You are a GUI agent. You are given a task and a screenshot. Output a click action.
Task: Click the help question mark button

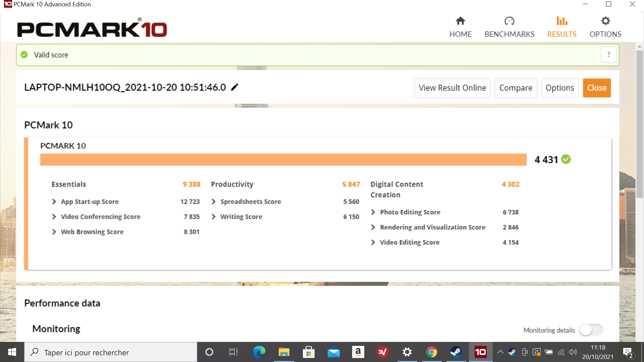click(x=608, y=55)
